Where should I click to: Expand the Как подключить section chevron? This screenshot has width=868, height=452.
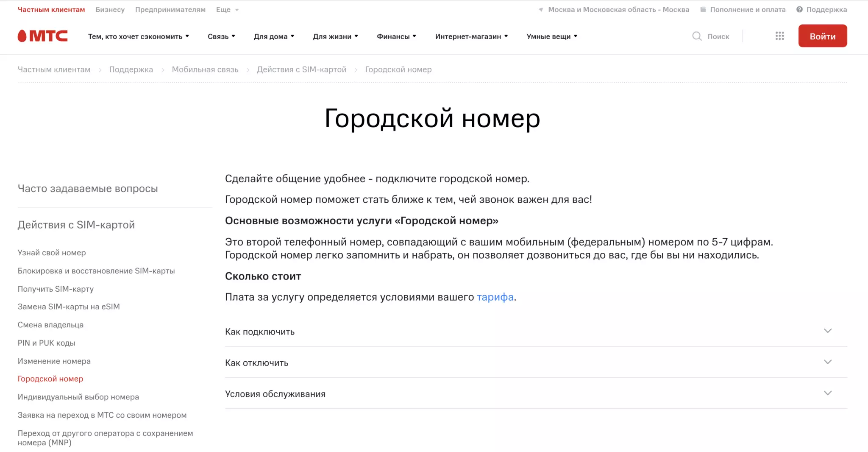click(x=828, y=331)
